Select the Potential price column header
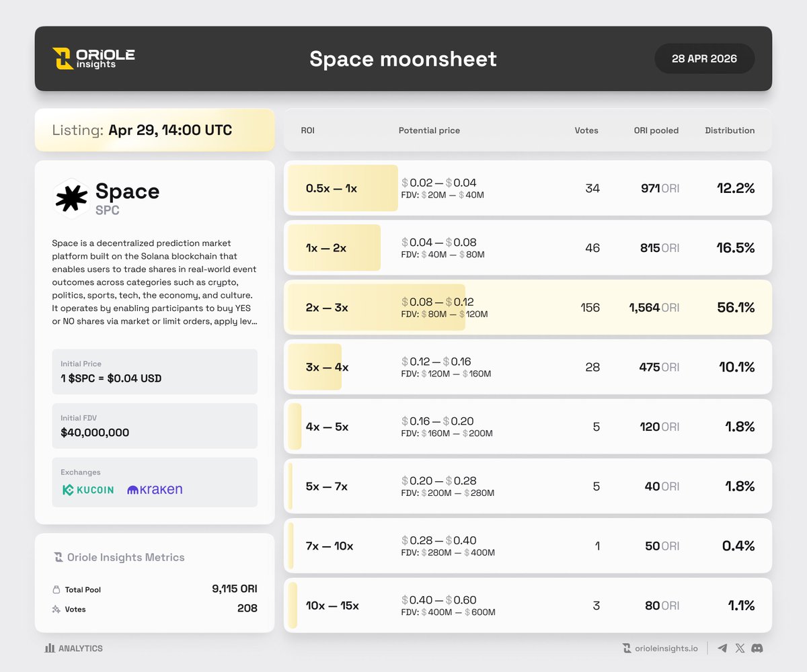This screenshot has width=807, height=672. (x=429, y=130)
